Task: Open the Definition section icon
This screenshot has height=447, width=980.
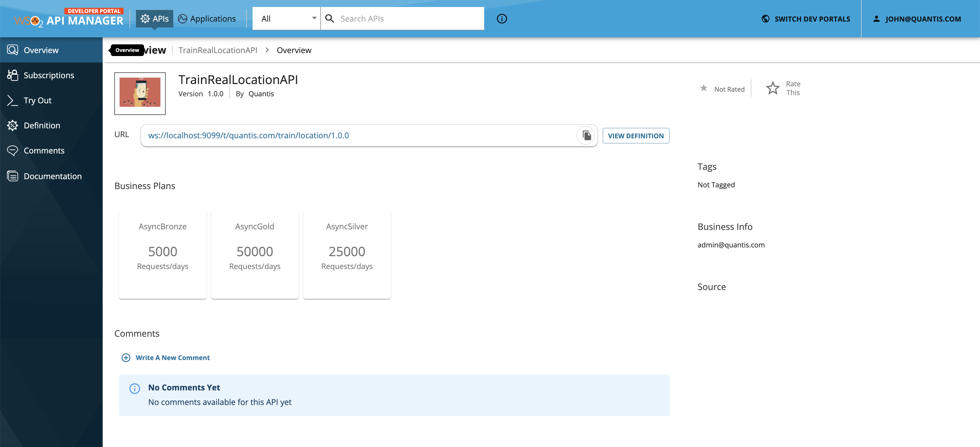Action: [13, 125]
